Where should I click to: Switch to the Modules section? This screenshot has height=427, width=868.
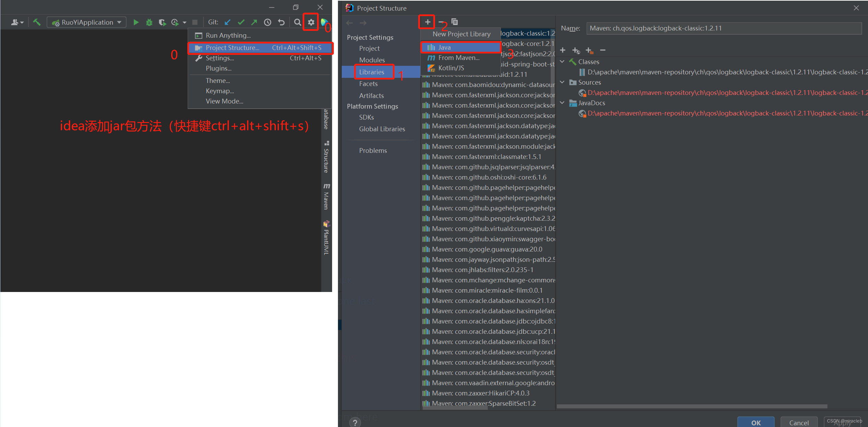(372, 60)
